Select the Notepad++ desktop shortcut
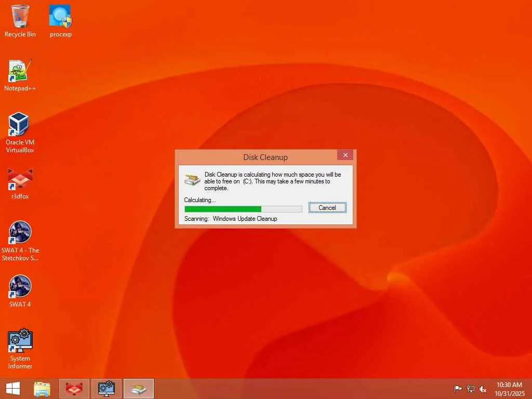 click(20, 75)
